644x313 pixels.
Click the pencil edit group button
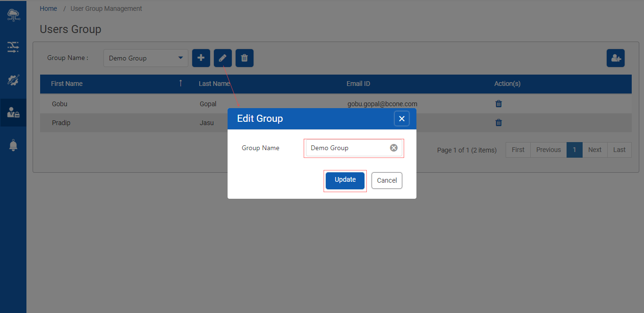pyautogui.click(x=223, y=58)
